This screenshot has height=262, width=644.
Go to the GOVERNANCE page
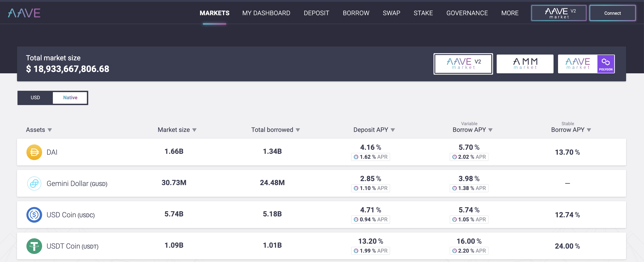pyautogui.click(x=467, y=13)
